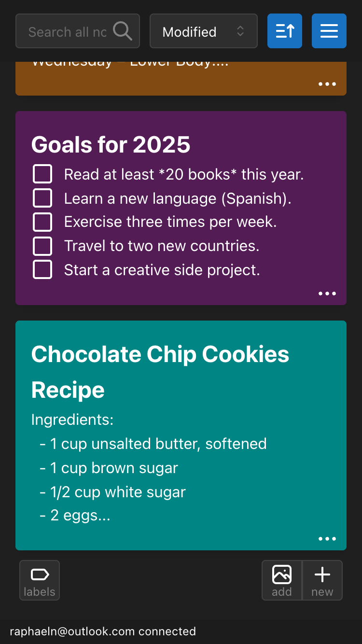Mark 'Travel to two new countries' done

(x=42, y=246)
